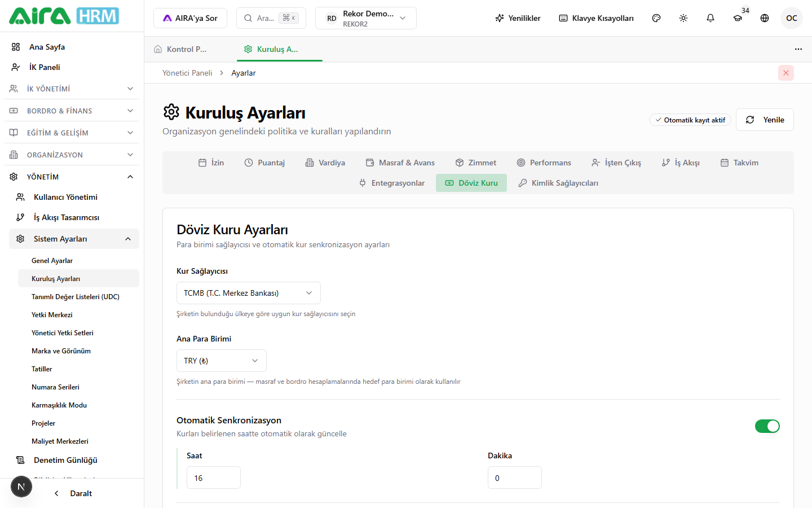The width and height of the screenshot is (812, 508).
Task: Click the ORGANİZASYON building icon
Action: (14, 155)
